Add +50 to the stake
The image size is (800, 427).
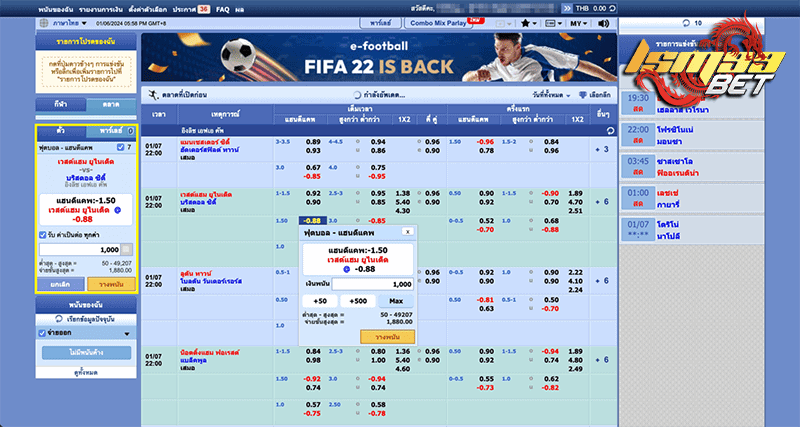click(x=319, y=301)
